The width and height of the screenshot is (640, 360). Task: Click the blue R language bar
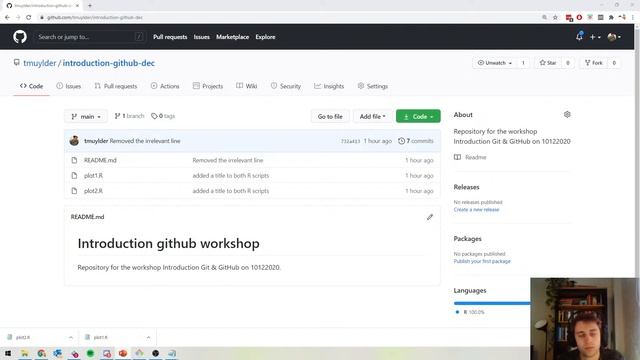[x=492, y=303]
